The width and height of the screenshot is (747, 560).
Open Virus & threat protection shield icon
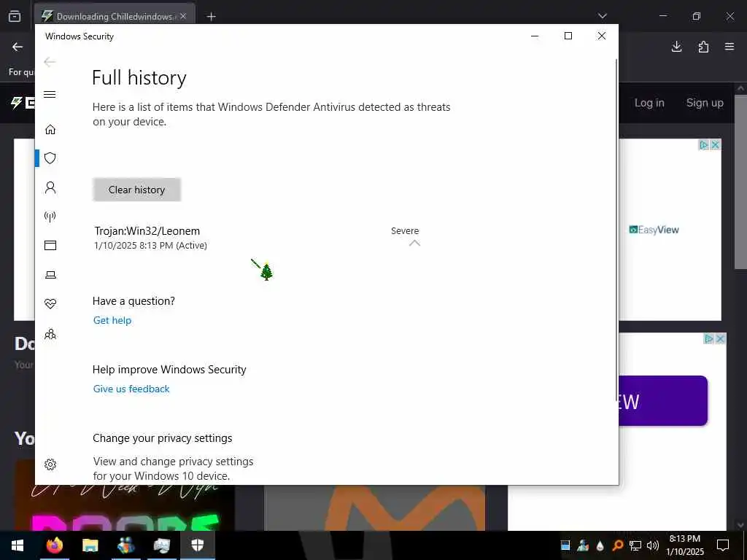[x=50, y=158]
